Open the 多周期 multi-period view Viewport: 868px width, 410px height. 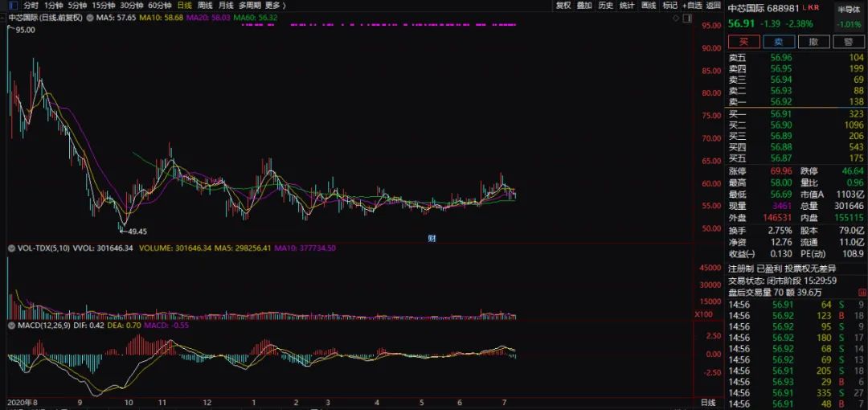[248, 5]
